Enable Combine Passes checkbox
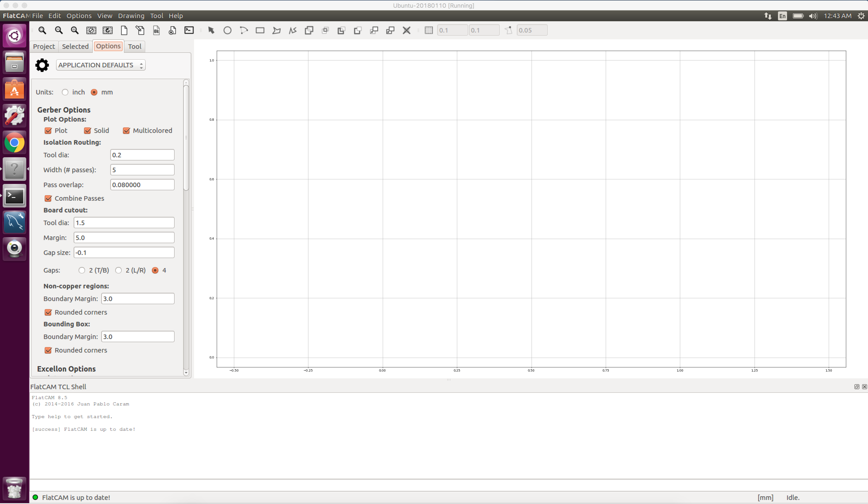The height and width of the screenshot is (504, 868). coord(48,198)
